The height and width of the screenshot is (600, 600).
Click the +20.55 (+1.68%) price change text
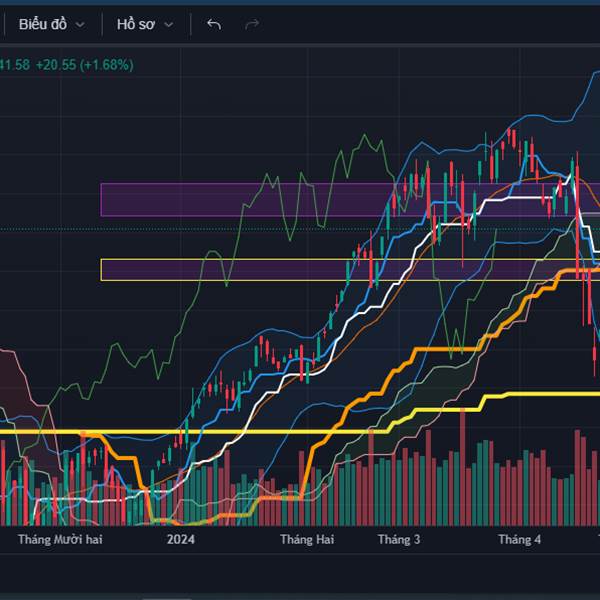[85, 65]
